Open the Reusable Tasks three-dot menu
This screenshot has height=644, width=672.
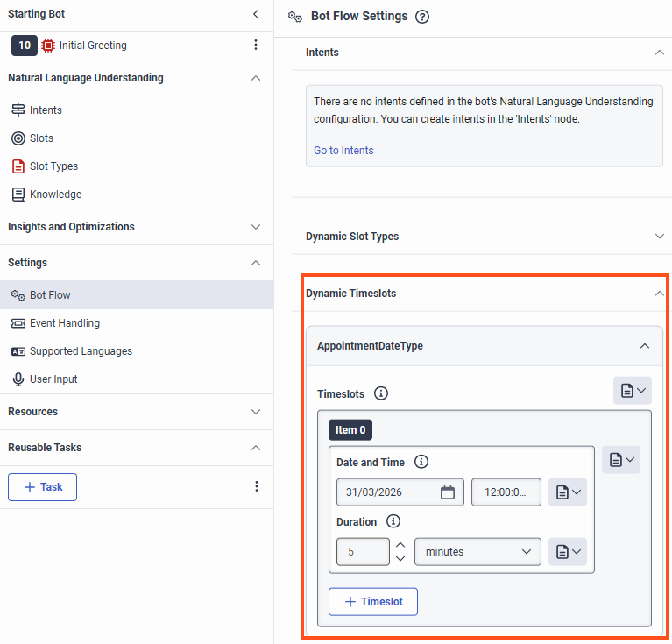pyautogui.click(x=256, y=486)
